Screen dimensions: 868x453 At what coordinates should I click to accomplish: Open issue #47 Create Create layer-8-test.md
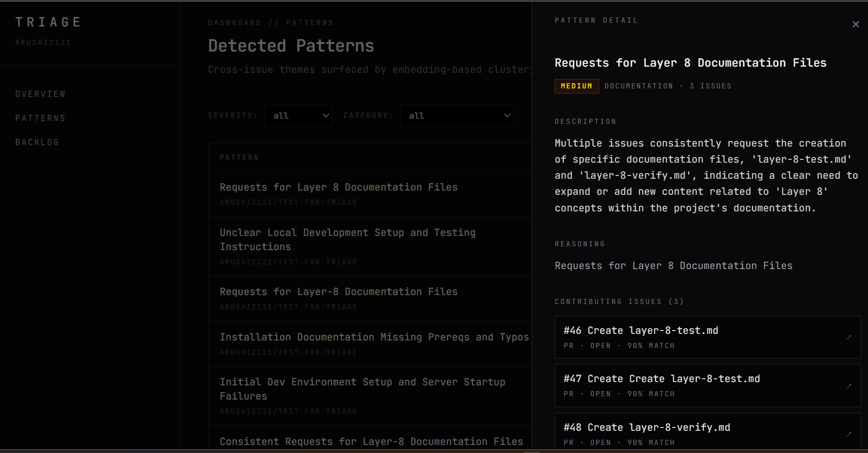pos(707,385)
